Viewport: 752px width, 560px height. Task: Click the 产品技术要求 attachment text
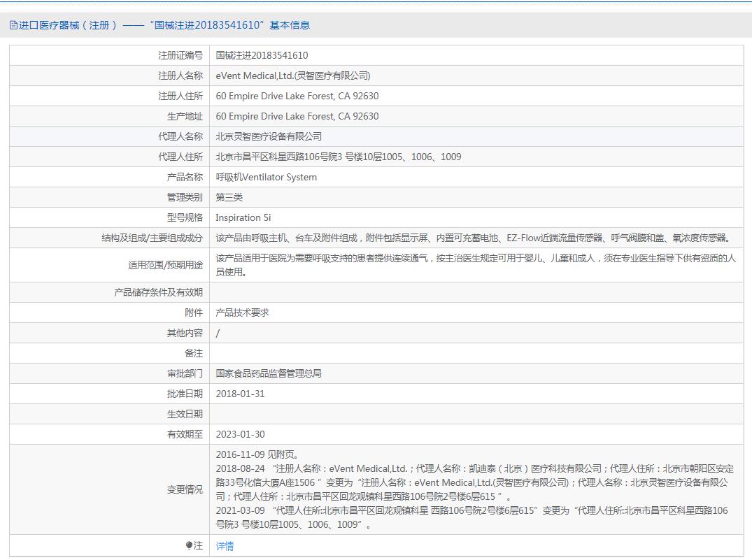[x=242, y=313]
